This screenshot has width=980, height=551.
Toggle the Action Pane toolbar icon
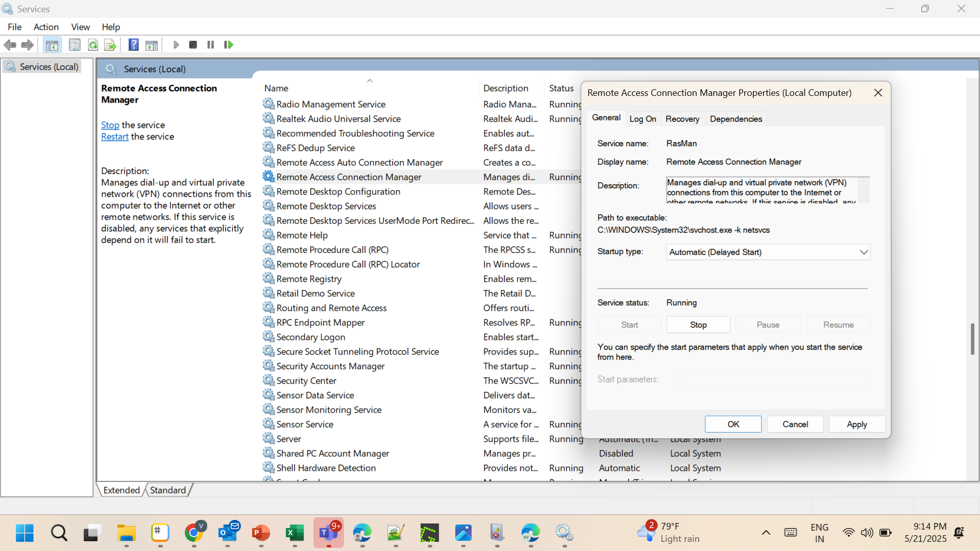[x=152, y=45]
